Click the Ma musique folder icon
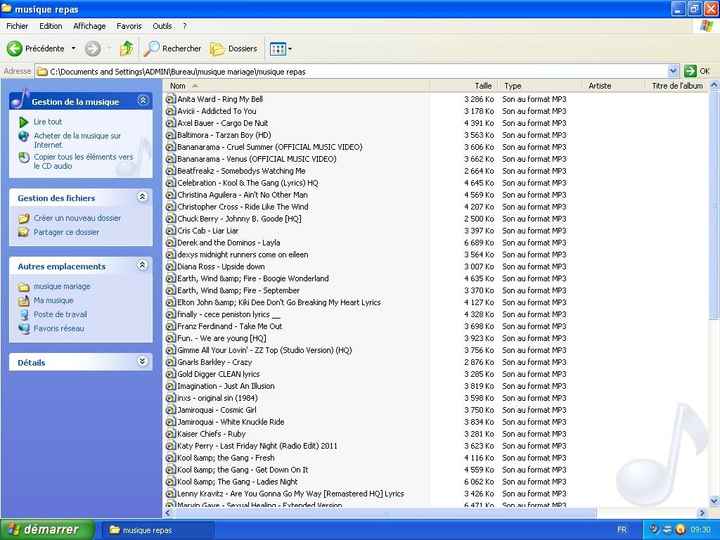Image resolution: width=720 pixels, height=540 pixels. tap(24, 300)
